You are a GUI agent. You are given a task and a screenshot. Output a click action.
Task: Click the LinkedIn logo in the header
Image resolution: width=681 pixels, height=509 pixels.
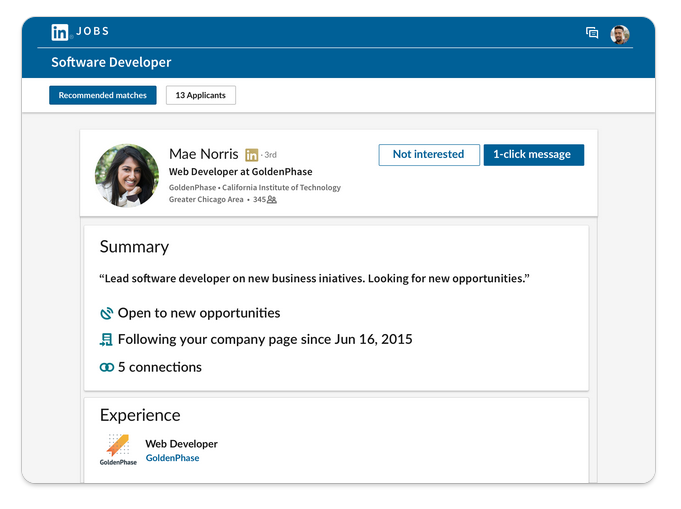coord(60,32)
